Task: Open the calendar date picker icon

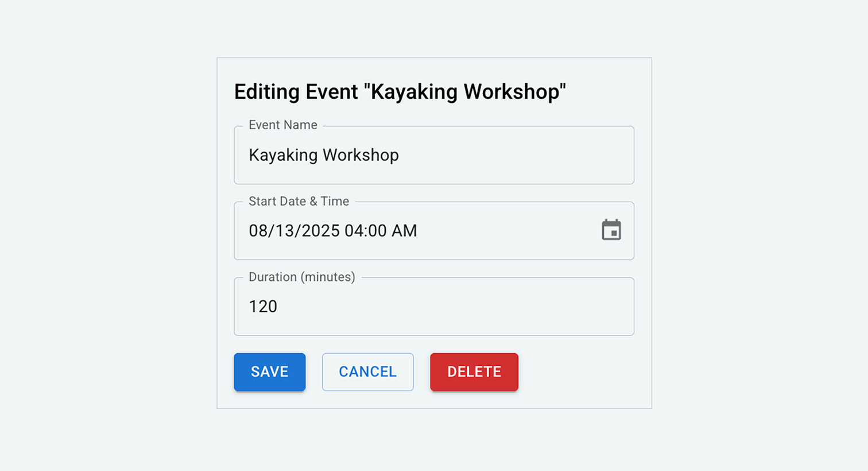Action: [x=611, y=230]
